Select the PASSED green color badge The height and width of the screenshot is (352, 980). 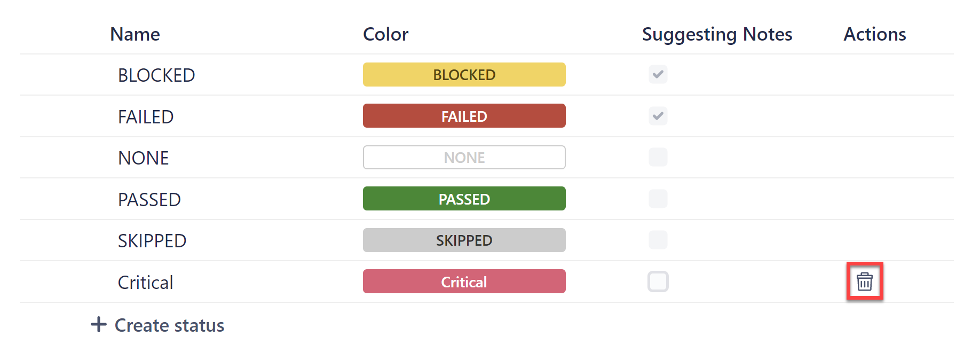(464, 198)
